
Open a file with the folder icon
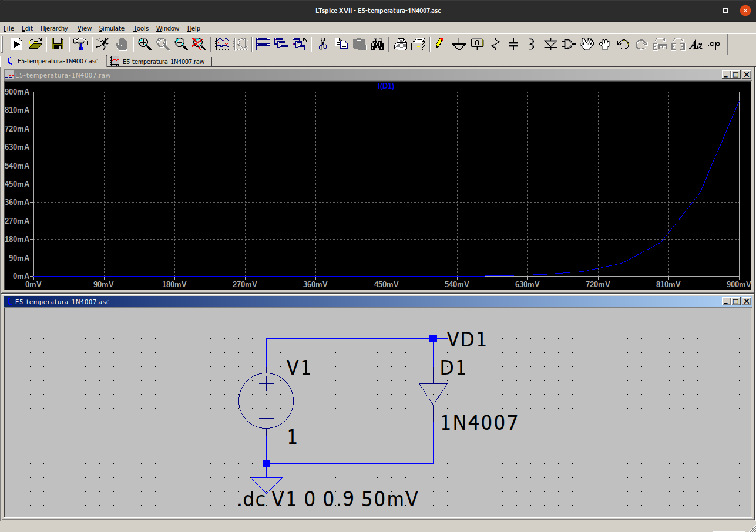35,43
